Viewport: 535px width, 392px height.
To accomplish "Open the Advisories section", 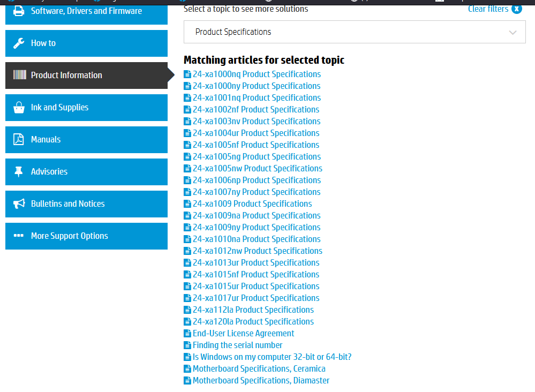I will pos(86,172).
